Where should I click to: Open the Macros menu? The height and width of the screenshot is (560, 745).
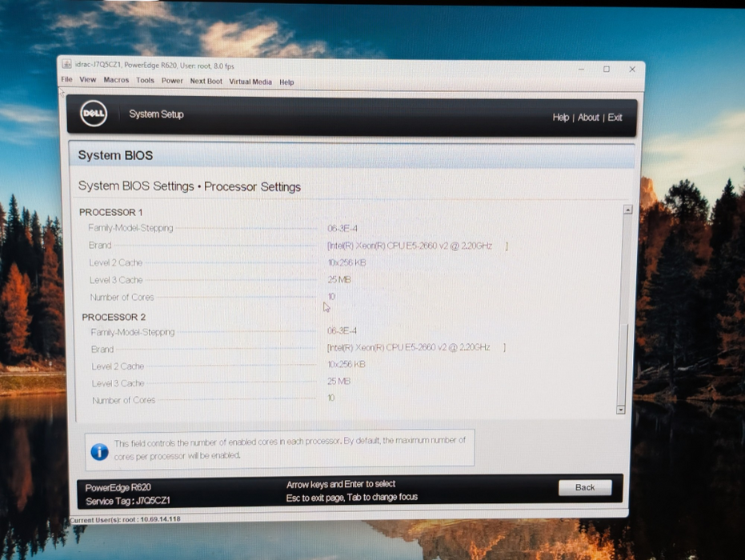pos(116,80)
